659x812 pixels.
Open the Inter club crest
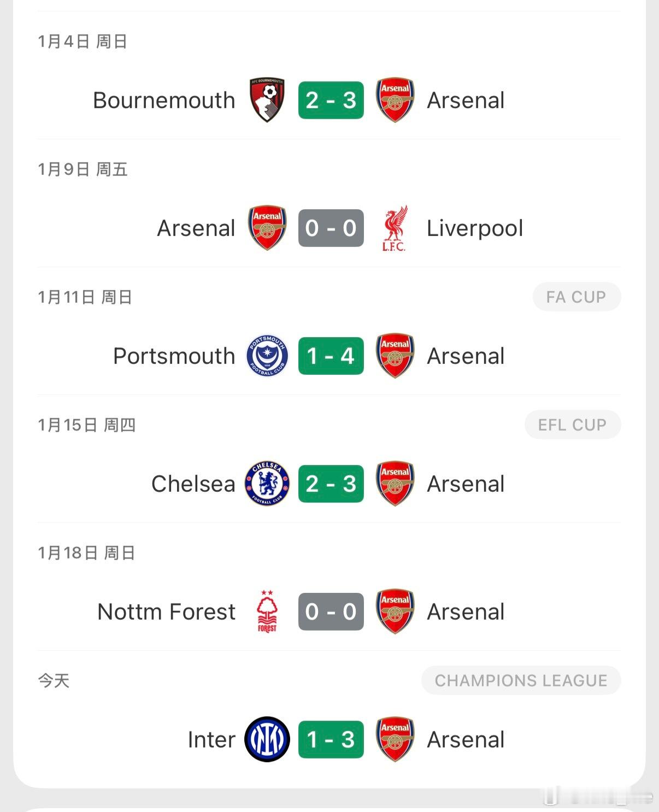click(x=267, y=739)
